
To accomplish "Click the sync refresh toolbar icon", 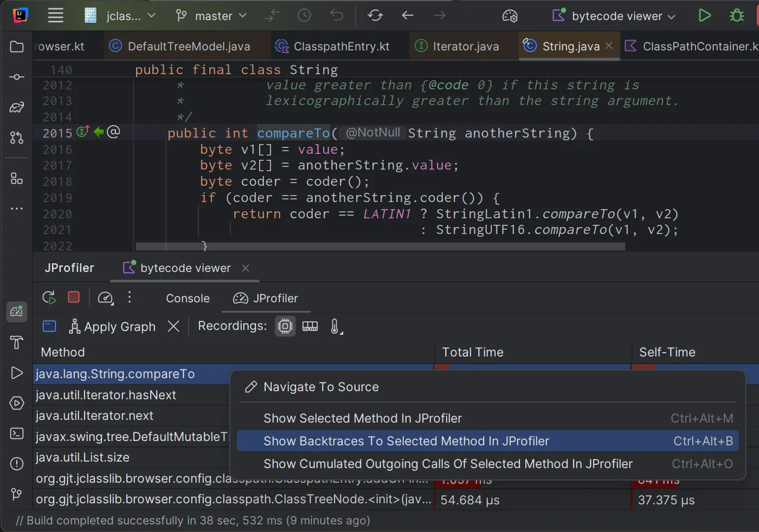I will (x=375, y=16).
